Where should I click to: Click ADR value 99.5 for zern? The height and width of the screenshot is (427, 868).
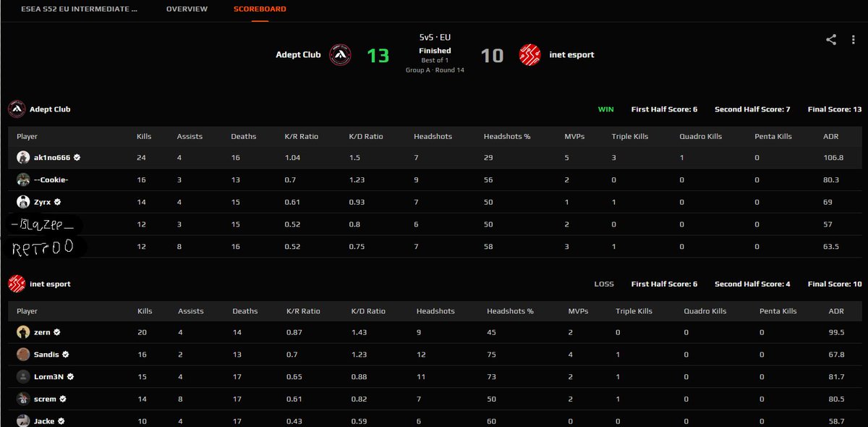tap(837, 332)
